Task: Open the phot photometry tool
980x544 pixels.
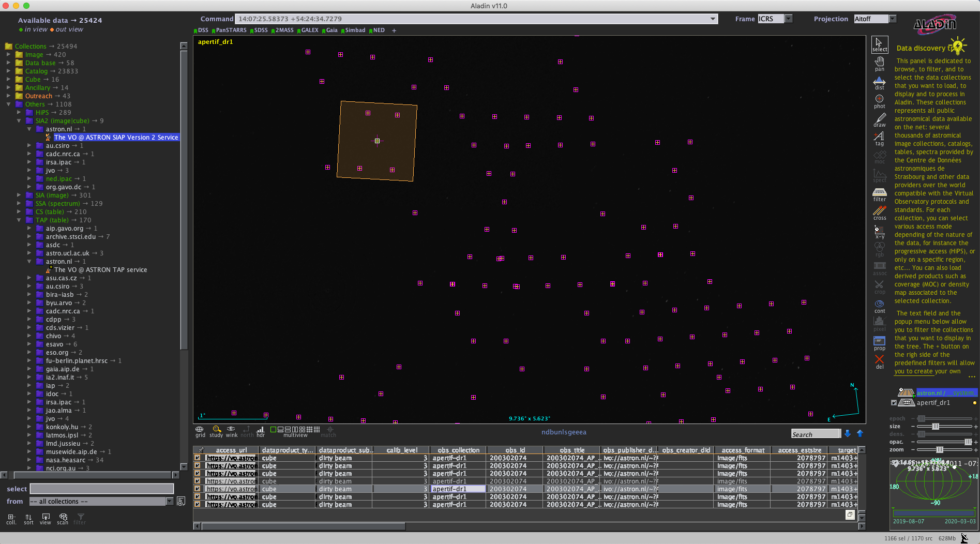Action: pyautogui.click(x=879, y=101)
